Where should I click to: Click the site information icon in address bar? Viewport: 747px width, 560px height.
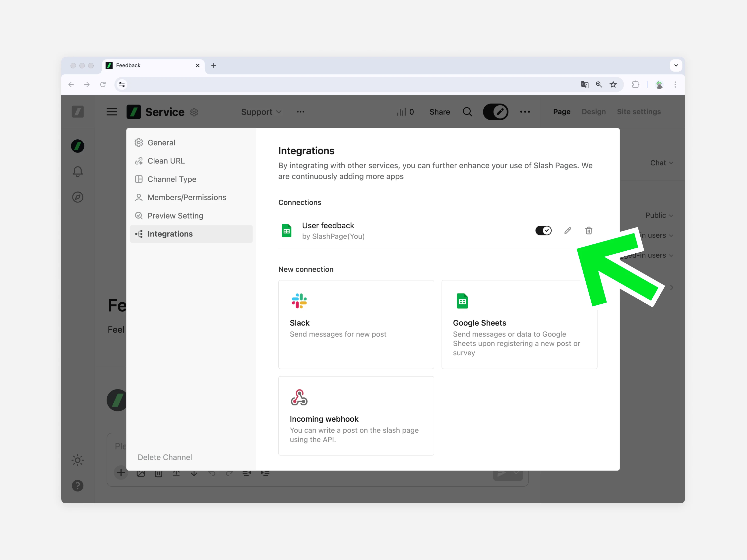[122, 84]
